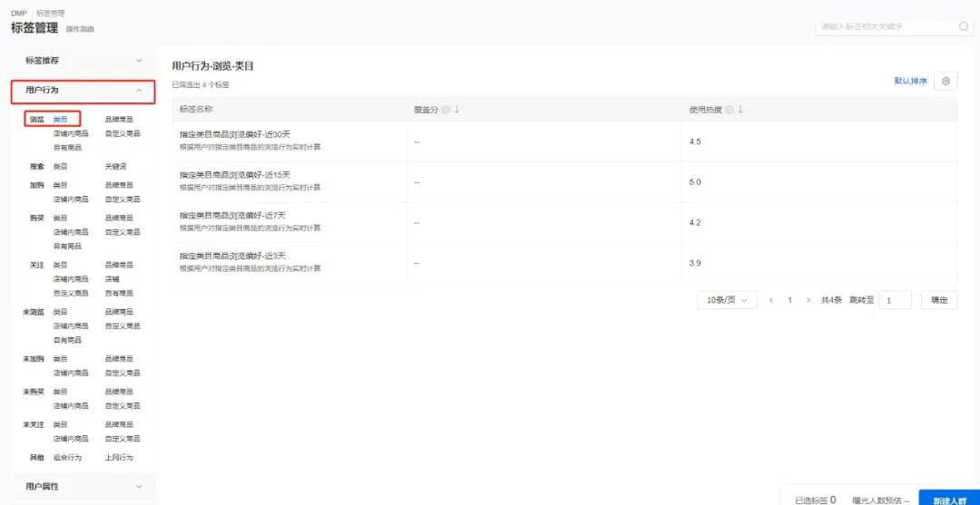This screenshot has height=505, width=980.
Task: Click the search magnifier icon
Action: coord(964,27)
